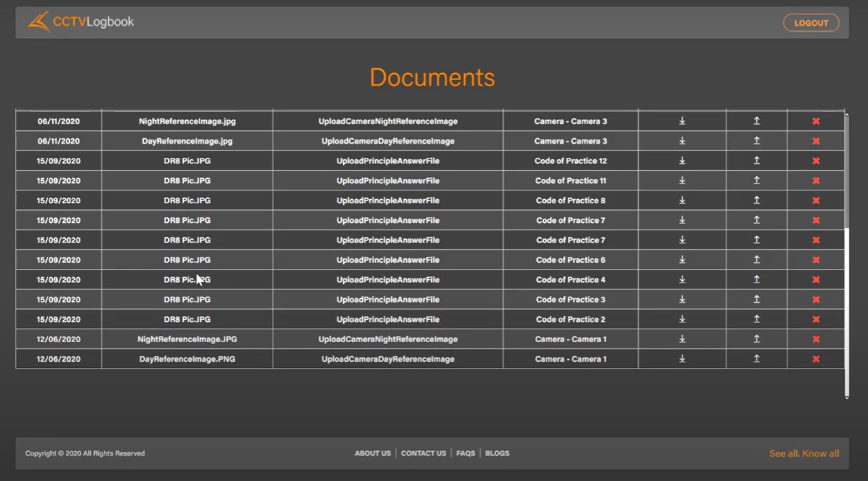
Task: Remove Camera 3 day reference image document
Action: 816,141
